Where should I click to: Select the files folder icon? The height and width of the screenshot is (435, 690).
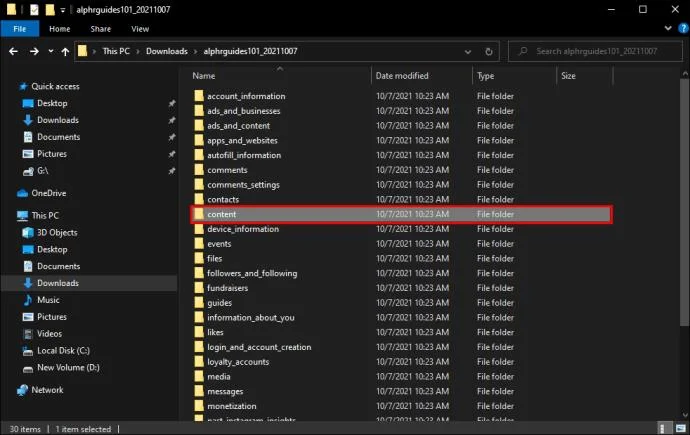pyautogui.click(x=199, y=258)
